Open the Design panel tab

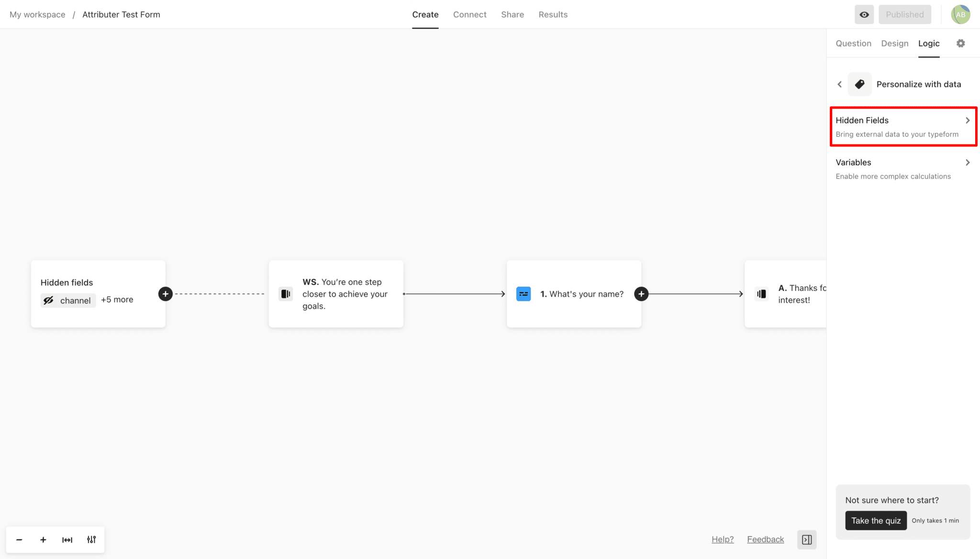click(x=894, y=44)
